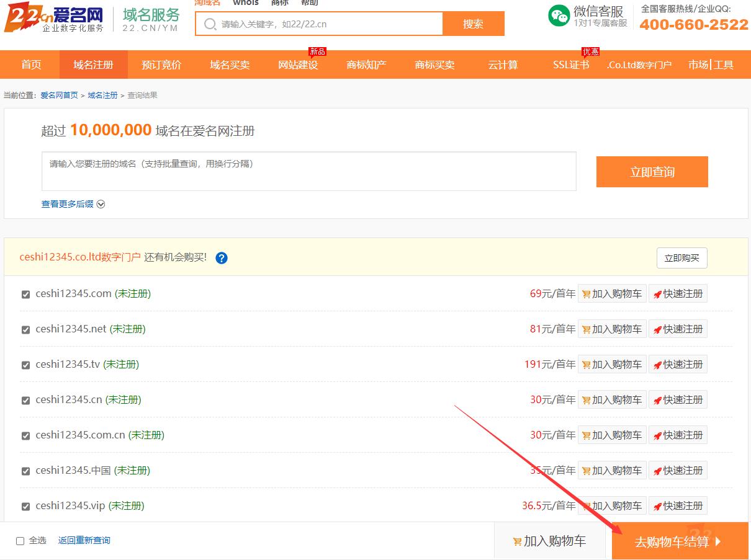The height and width of the screenshot is (560, 751).
Task: Uncheck the ceshi12345.com checkbox
Action: click(x=26, y=295)
